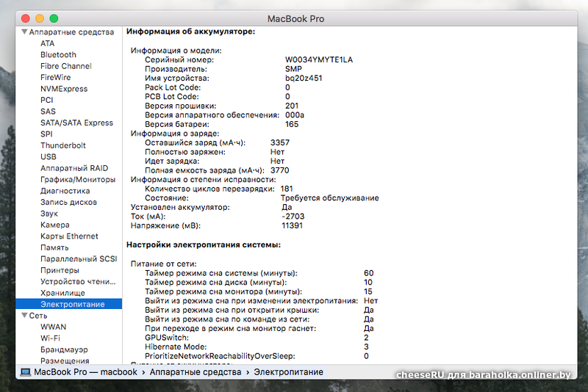Screen dimensions: 588x392
Task: Select Wi-Fi in the sidebar
Action: [50, 338]
